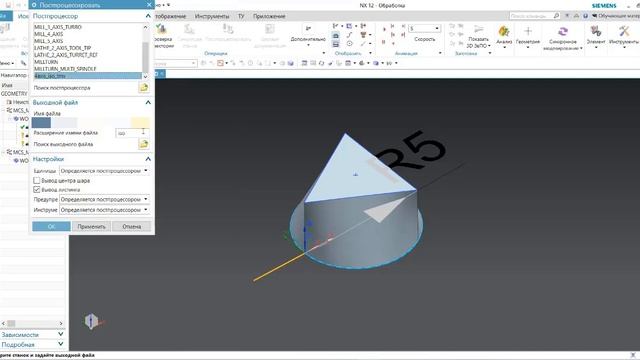Screen dimensions: 640x360
Task: Click the Verify Tool Path icon
Action: click(162, 30)
